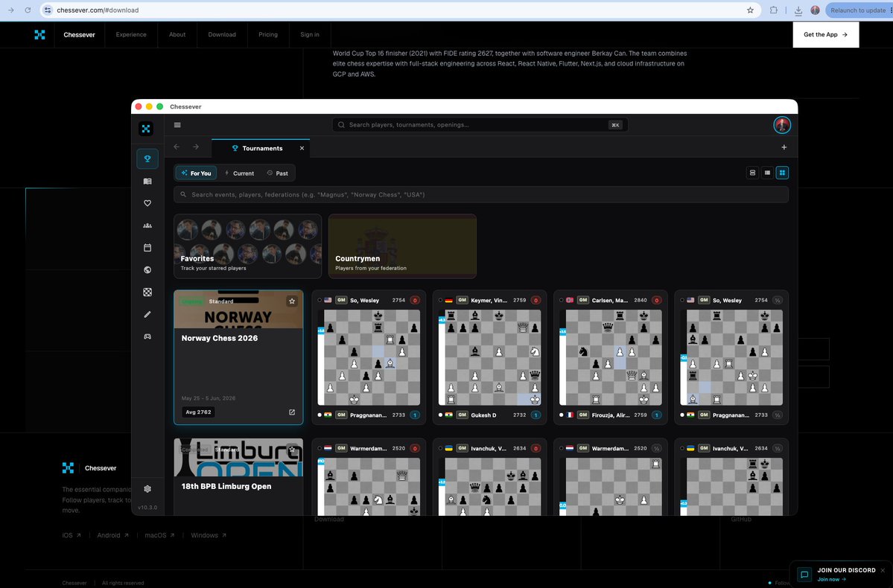This screenshot has width=893, height=588.
Task: Open the book icon in app sidebar
Action: 147,181
